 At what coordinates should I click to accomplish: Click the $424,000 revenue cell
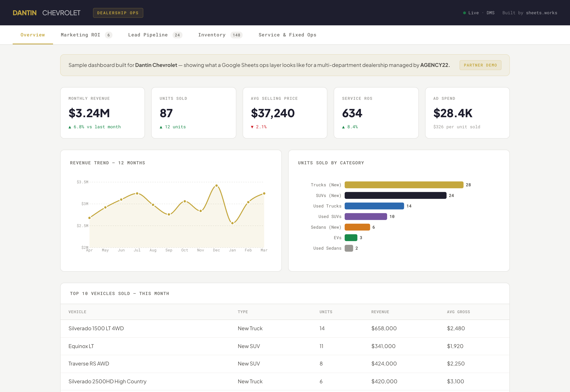click(x=384, y=364)
